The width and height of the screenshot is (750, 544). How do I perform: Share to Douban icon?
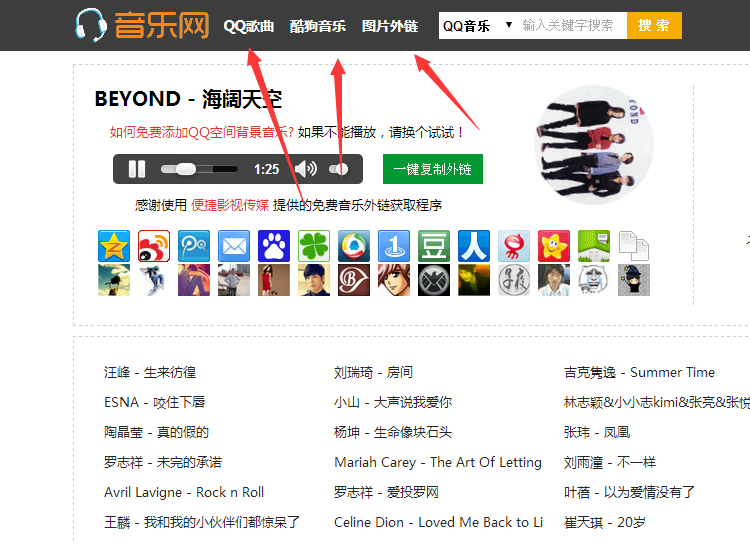pos(434,246)
